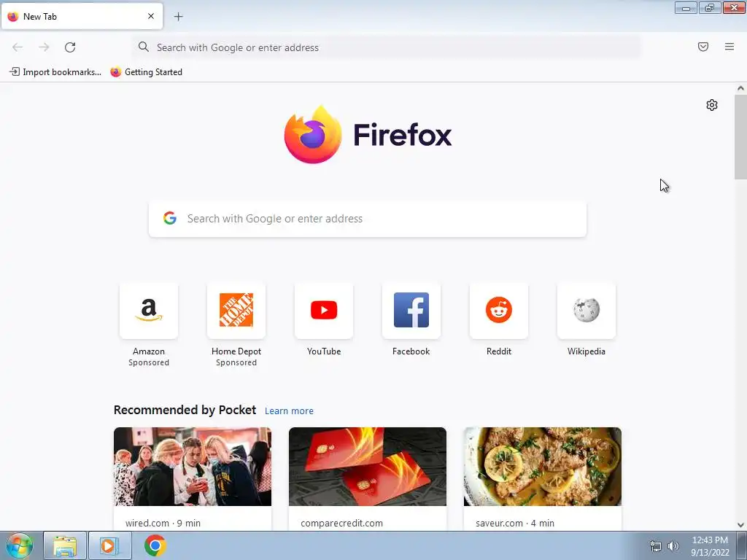Click the Forward navigation arrow

[x=44, y=47]
